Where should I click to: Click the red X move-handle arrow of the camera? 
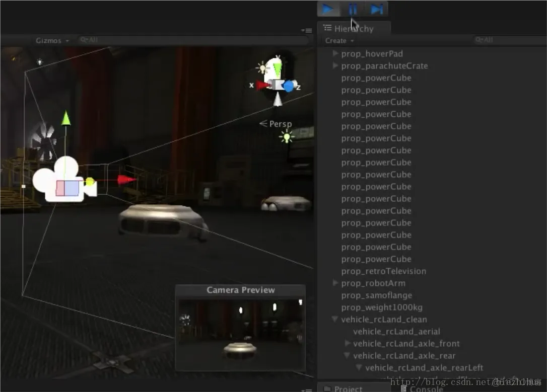pyautogui.click(x=126, y=180)
